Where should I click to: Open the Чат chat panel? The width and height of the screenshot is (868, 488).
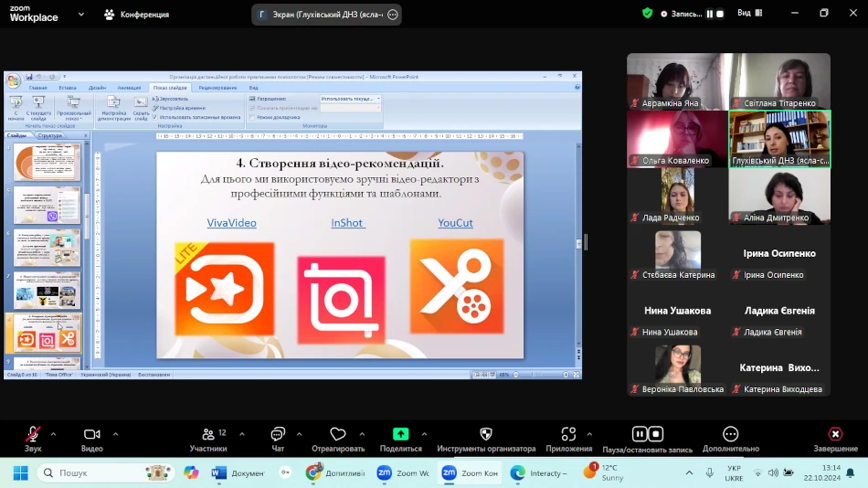[278, 434]
